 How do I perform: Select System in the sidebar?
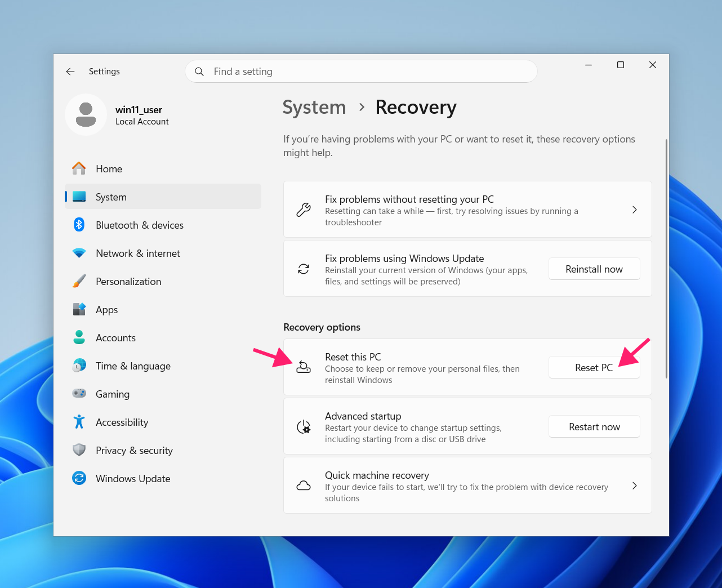point(163,197)
